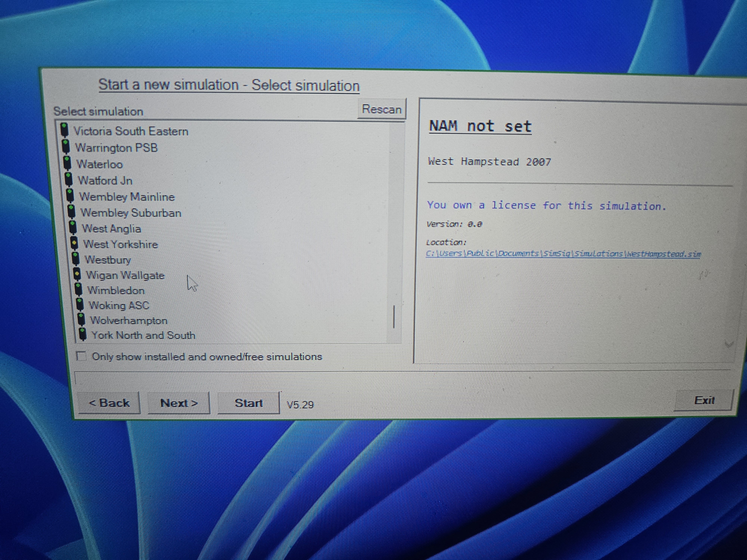Screen dimensions: 747x560
Task: Click signal icon beside Warrington PSB
Action: 66,147
